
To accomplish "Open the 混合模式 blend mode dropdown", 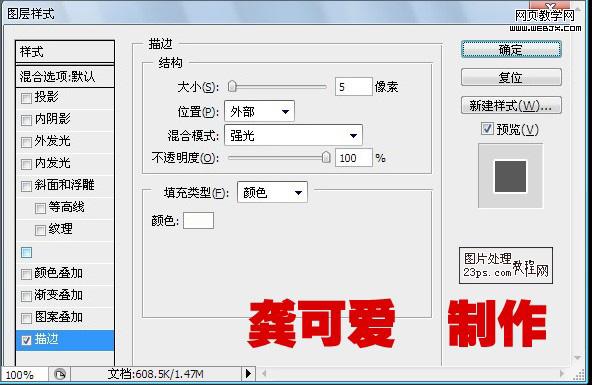I will (293, 135).
